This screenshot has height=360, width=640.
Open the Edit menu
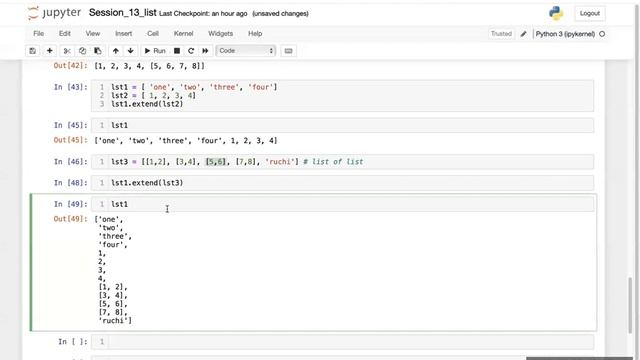pyautogui.click(x=64, y=33)
